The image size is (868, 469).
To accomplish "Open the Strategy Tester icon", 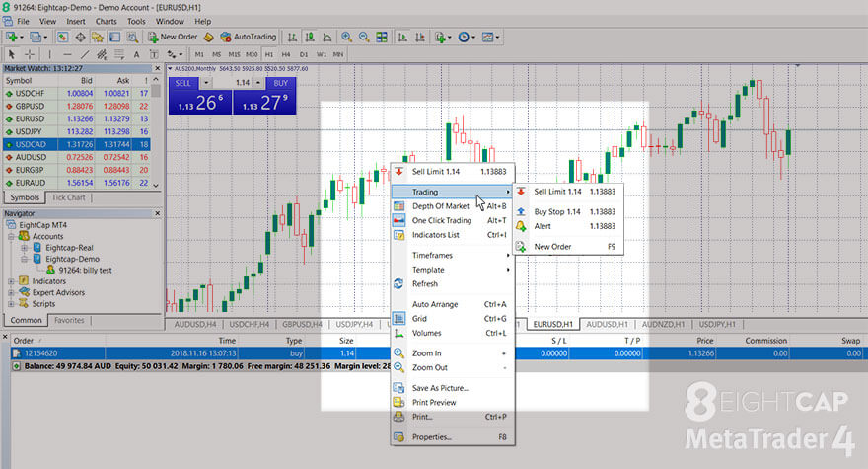I will [132, 38].
